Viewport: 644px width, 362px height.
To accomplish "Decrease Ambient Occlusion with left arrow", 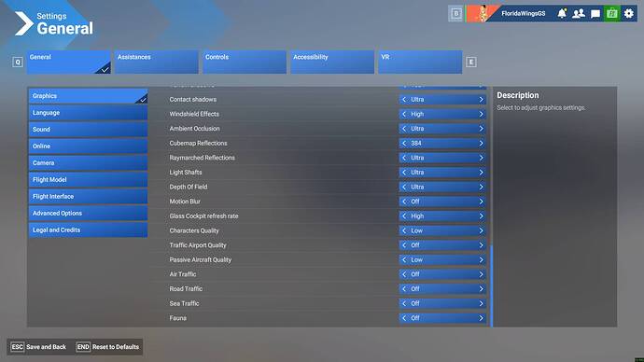I will [x=404, y=129].
